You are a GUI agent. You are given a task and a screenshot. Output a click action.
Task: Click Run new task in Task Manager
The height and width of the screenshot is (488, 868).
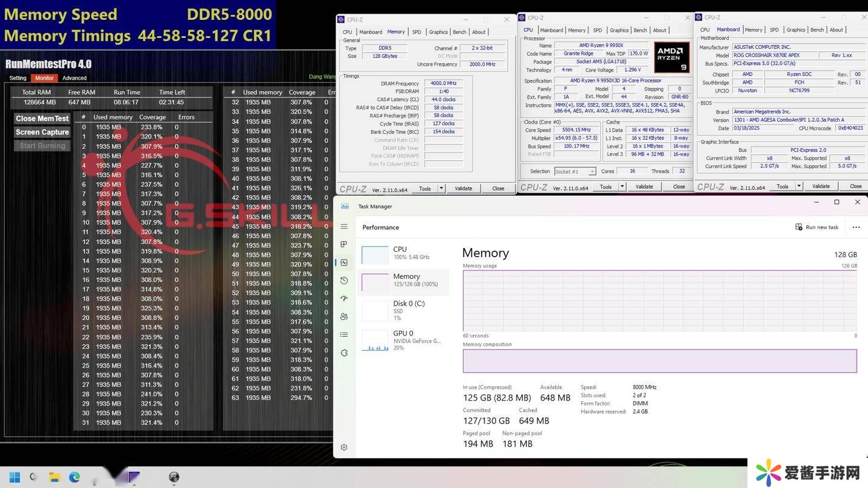pos(817,227)
